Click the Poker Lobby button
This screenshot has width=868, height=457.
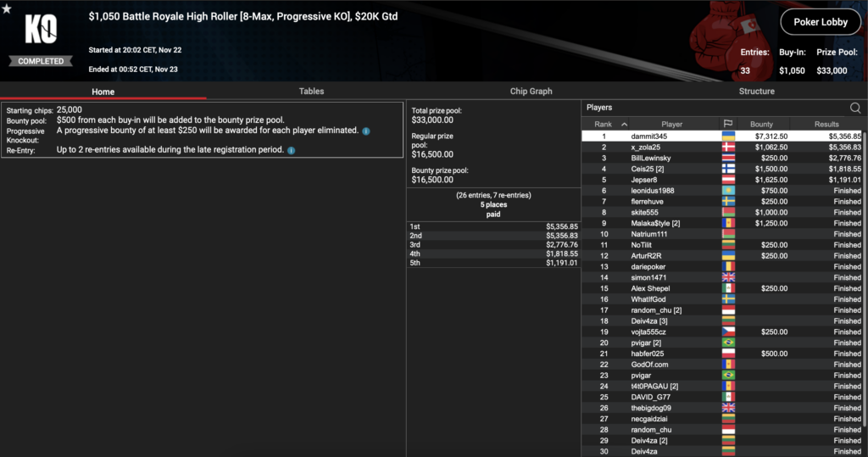[820, 23]
